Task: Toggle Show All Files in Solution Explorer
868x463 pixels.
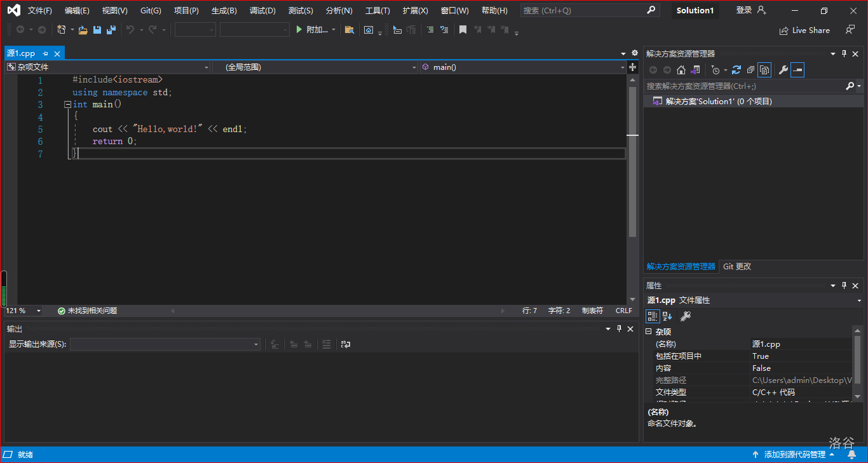Action: coord(765,70)
